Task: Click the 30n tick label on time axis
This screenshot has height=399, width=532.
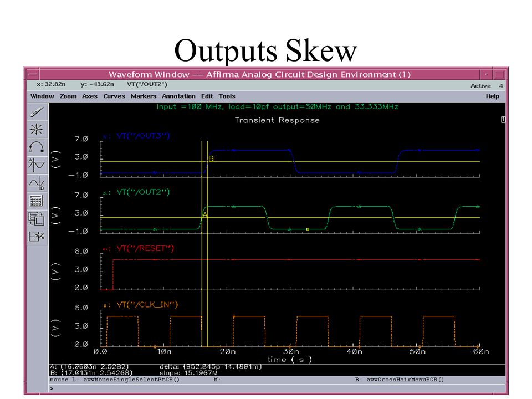Action: (x=291, y=352)
